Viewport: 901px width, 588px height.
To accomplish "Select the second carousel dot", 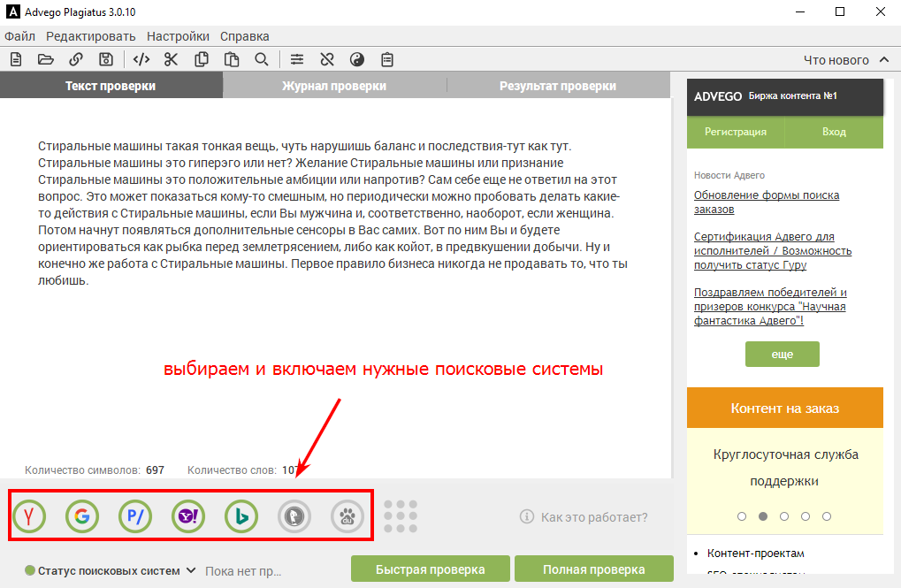I will (x=763, y=516).
